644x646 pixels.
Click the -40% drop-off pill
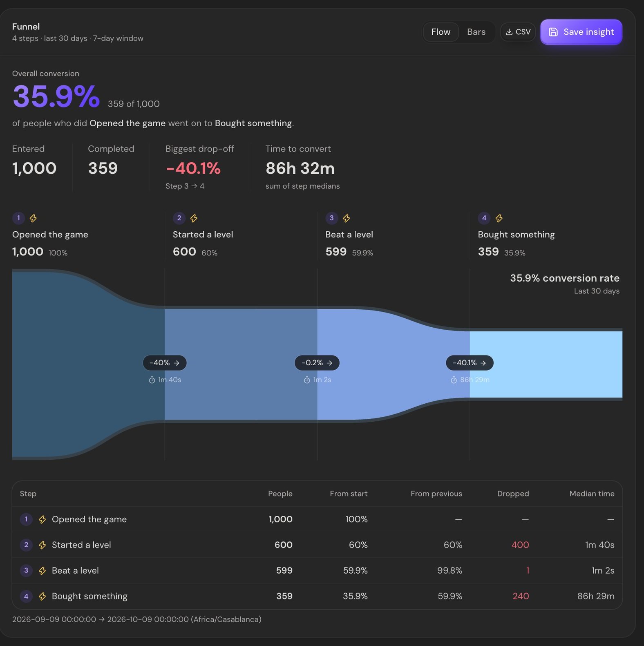pos(165,363)
